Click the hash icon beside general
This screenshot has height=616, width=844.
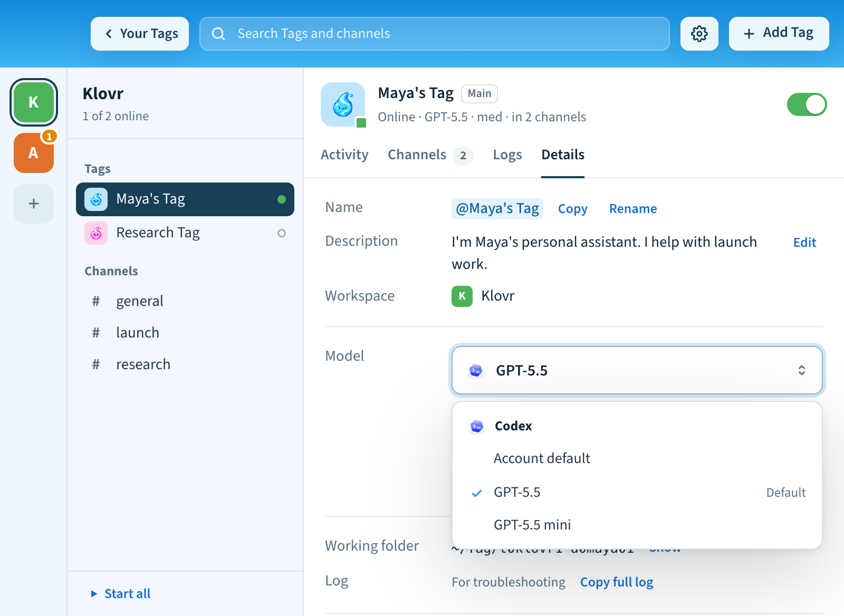[x=96, y=301]
